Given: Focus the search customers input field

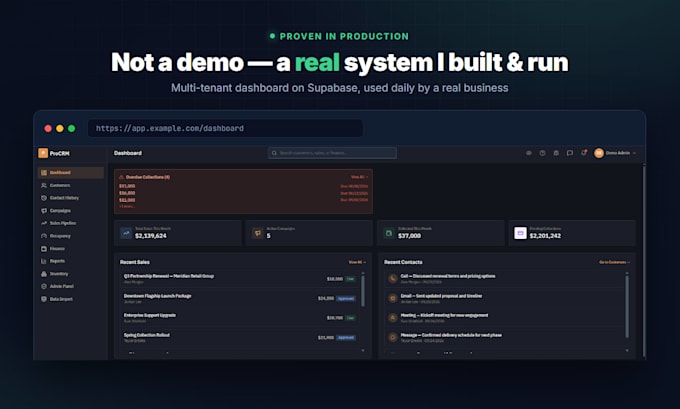Looking at the screenshot, I should tap(332, 153).
